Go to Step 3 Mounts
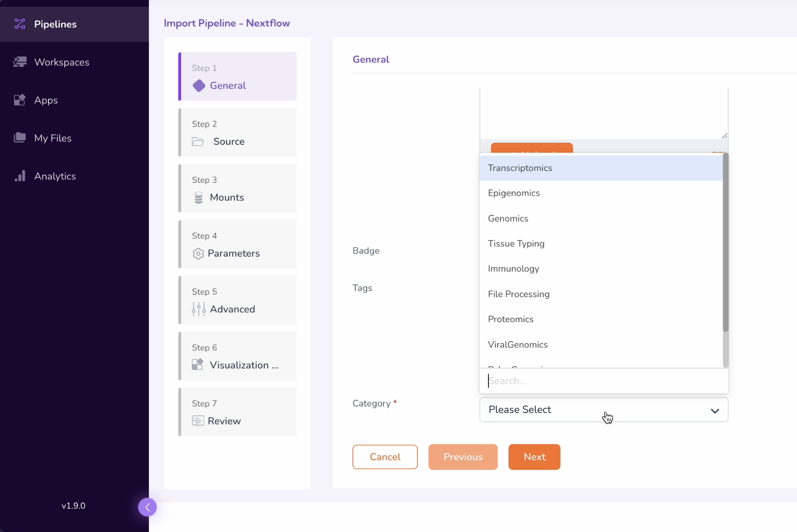This screenshot has width=797, height=532. click(x=238, y=189)
